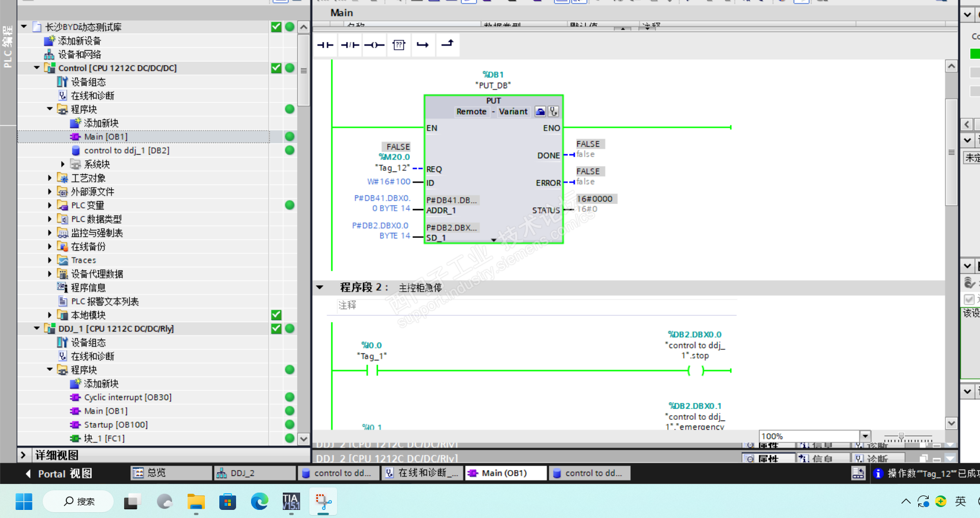Image resolution: width=980 pixels, height=518 pixels.
Task: Expand the 系统块 folder
Action: [x=62, y=164]
